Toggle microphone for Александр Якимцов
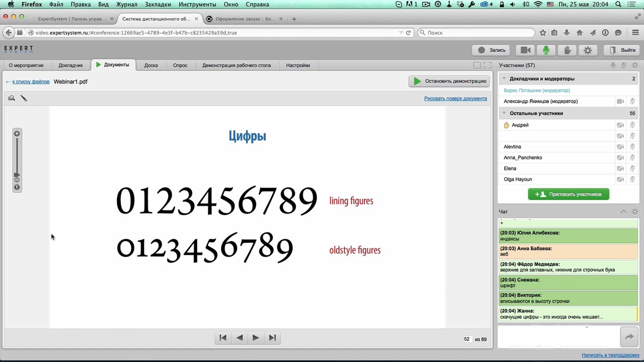The image size is (644, 362). pyautogui.click(x=632, y=101)
